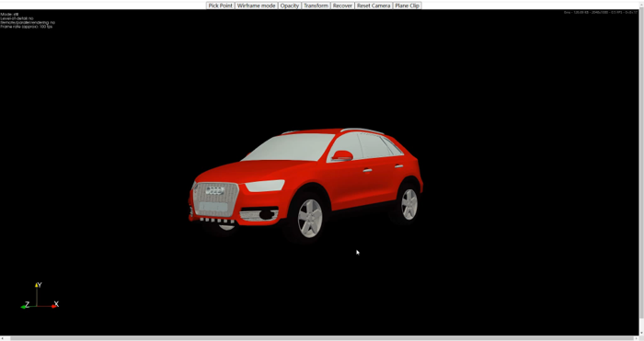Reset Camera view
Viewport: 644px width, 341px height.
click(374, 6)
